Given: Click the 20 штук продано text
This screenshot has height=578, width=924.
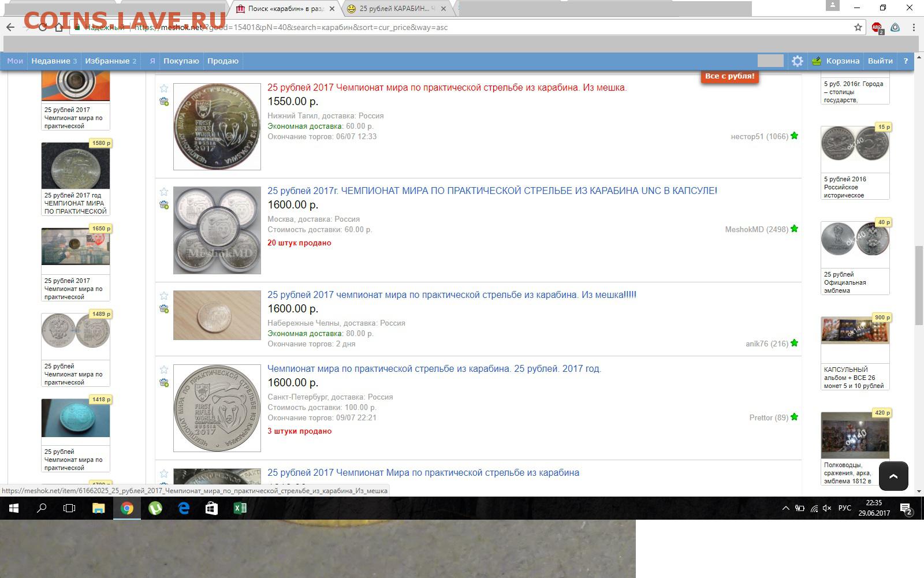Looking at the screenshot, I should pos(299,243).
